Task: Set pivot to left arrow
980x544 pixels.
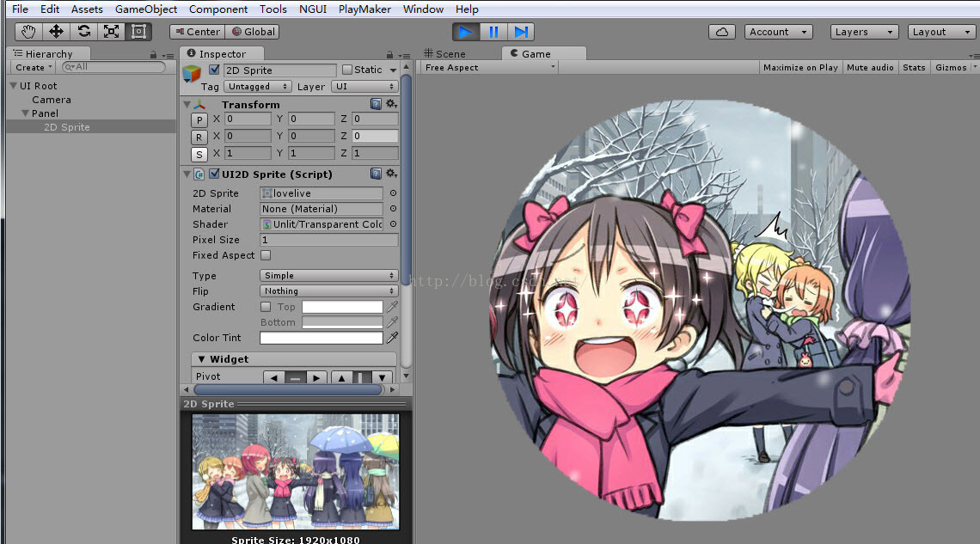Action: (x=273, y=377)
